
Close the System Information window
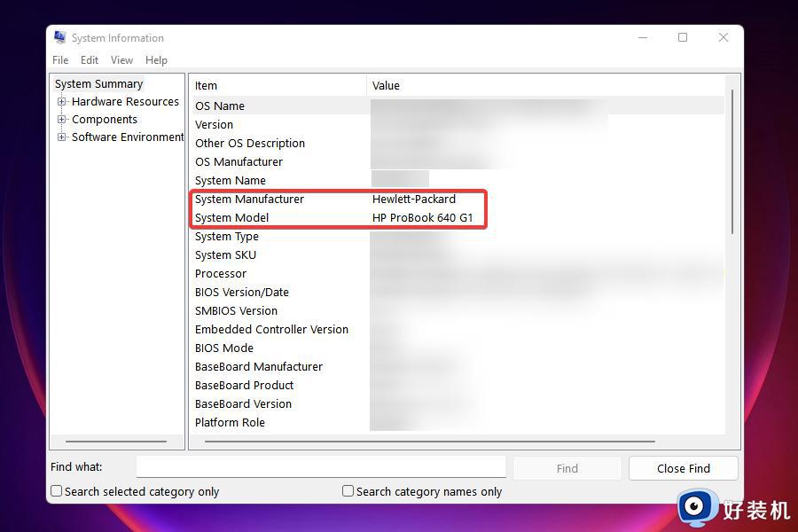724,37
